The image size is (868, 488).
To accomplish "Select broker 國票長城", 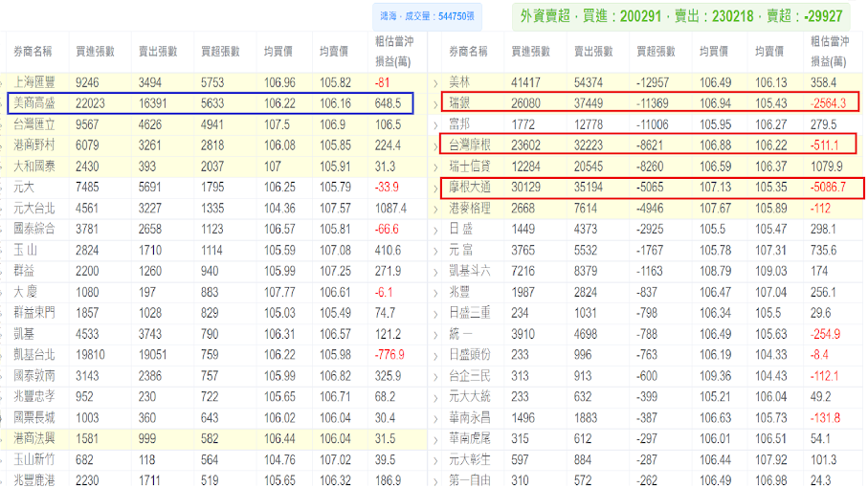I will 34,418.
